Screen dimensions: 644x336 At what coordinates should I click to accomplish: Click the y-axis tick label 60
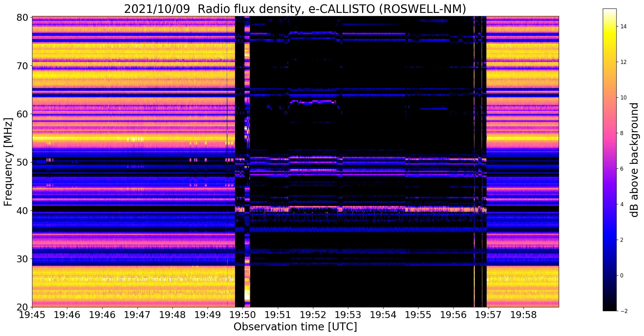[x=22, y=114]
